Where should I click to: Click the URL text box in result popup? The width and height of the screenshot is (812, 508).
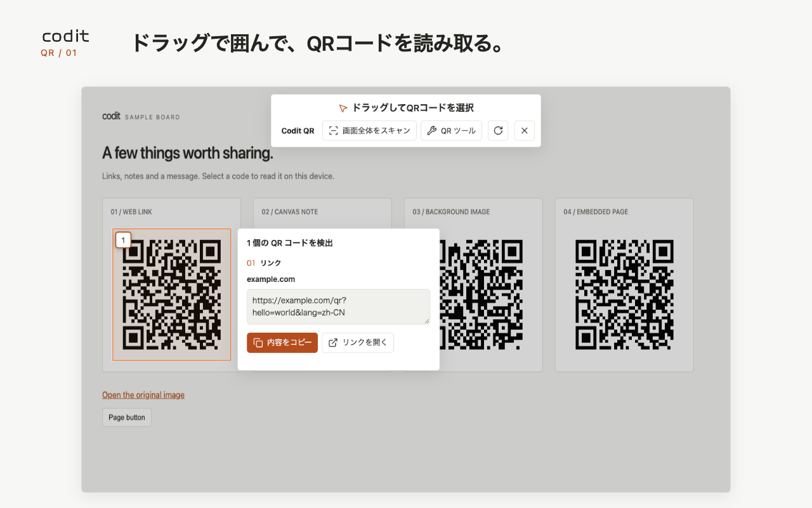click(x=338, y=307)
